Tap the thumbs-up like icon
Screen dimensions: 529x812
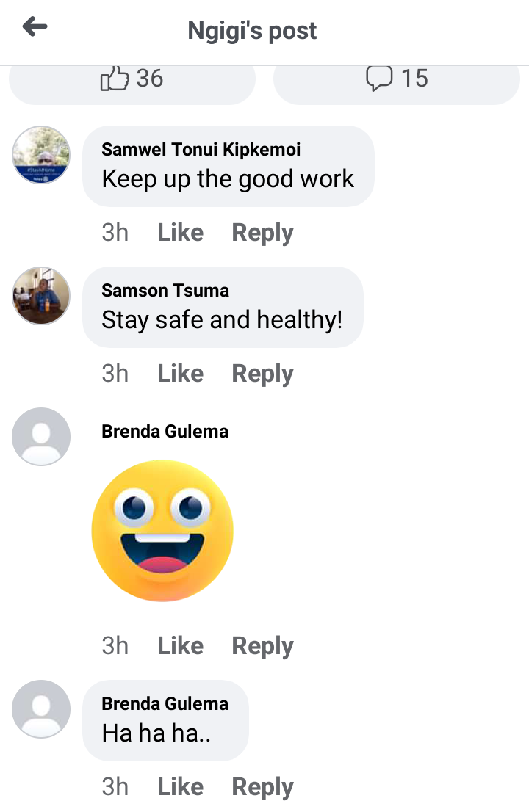(x=114, y=79)
